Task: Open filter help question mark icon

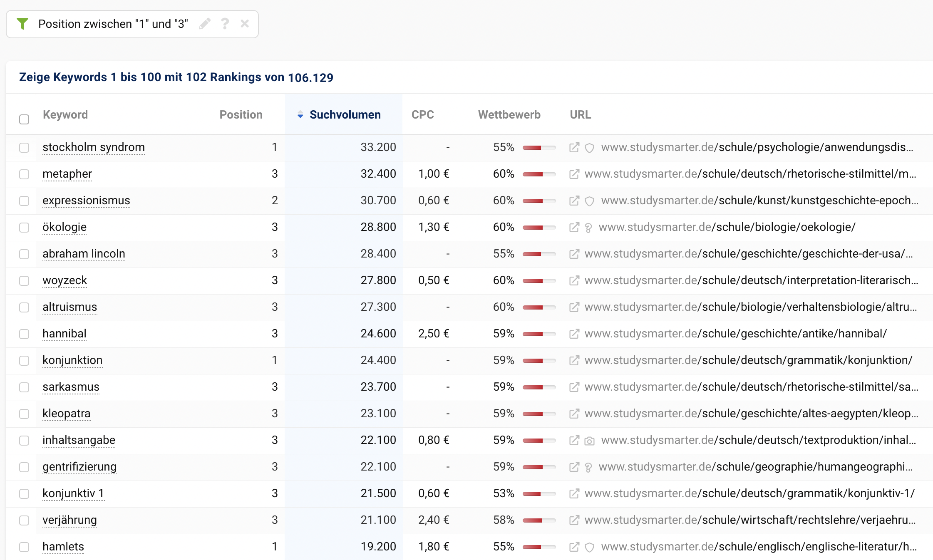Action: pos(225,24)
